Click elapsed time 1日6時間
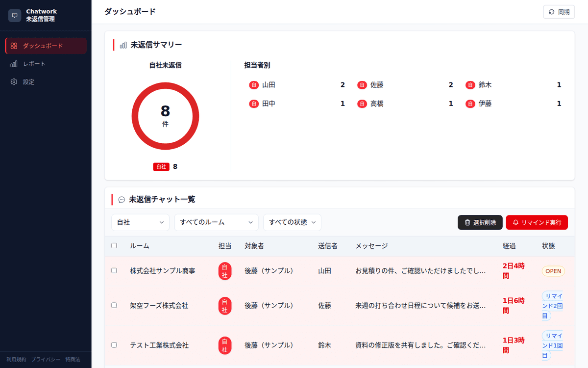588x368 pixels. click(514, 306)
